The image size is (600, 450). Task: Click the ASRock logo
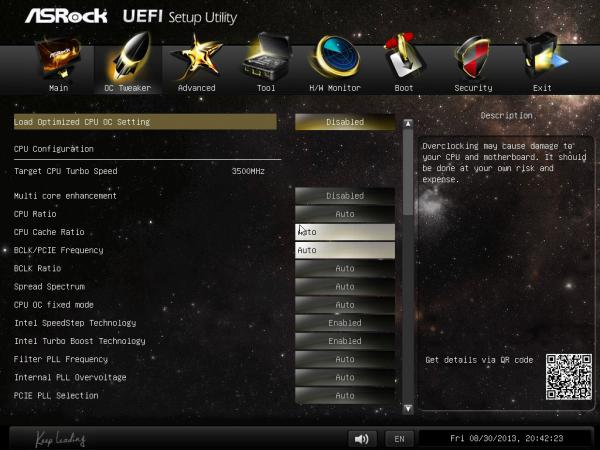[66, 16]
